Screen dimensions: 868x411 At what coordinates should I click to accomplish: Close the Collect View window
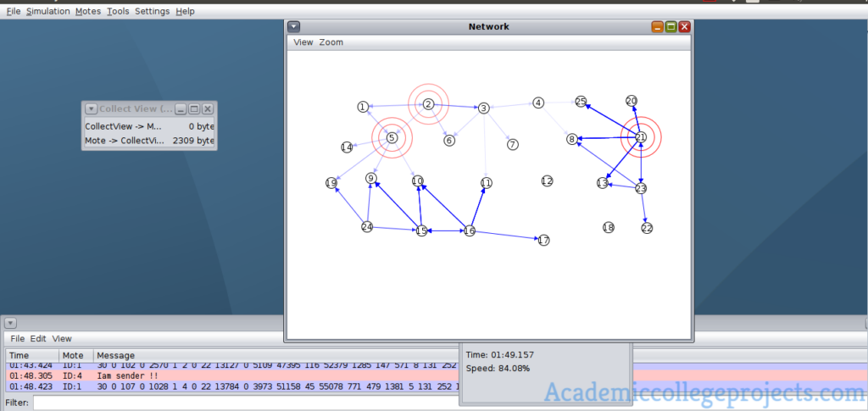point(208,109)
